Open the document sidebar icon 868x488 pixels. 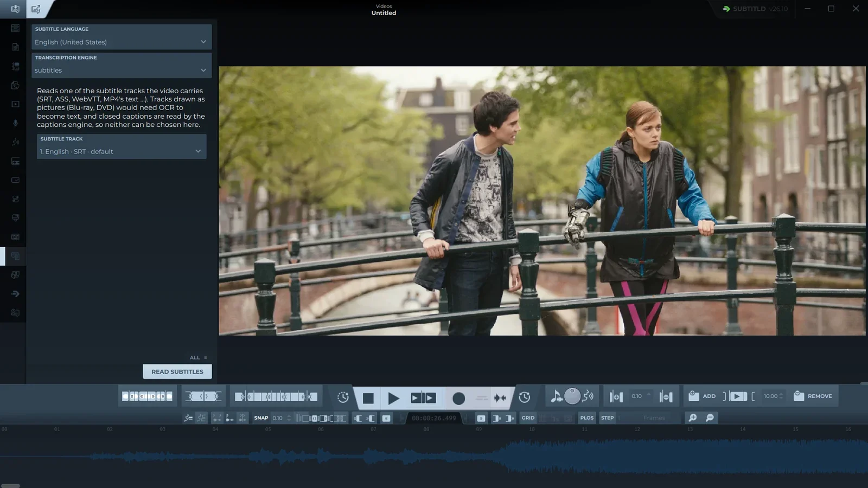tap(15, 47)
